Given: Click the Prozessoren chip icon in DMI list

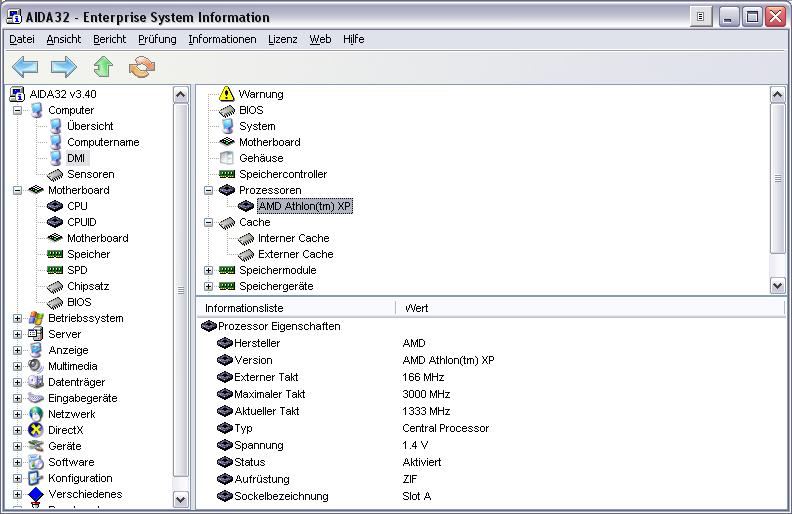Looking at the screenshot, I should pos(227,190).
